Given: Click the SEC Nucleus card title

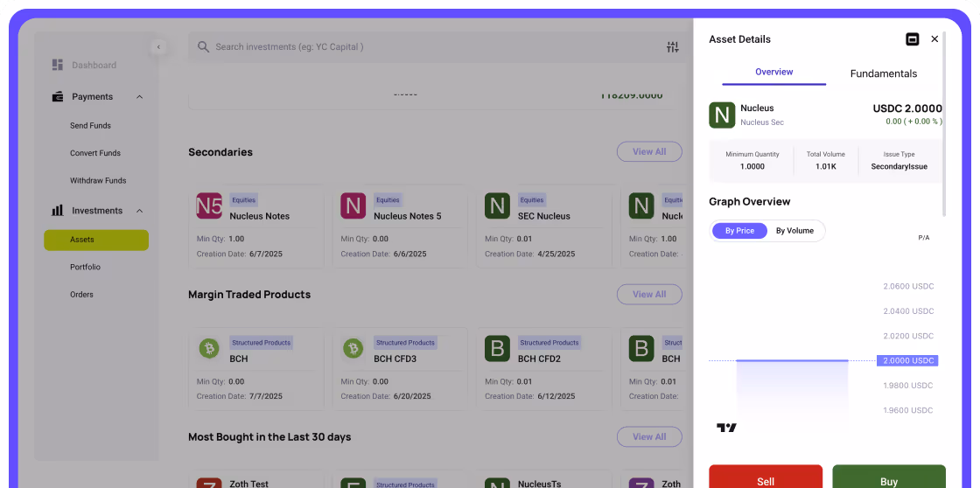Looking at the screenshot, I should 543,216.
